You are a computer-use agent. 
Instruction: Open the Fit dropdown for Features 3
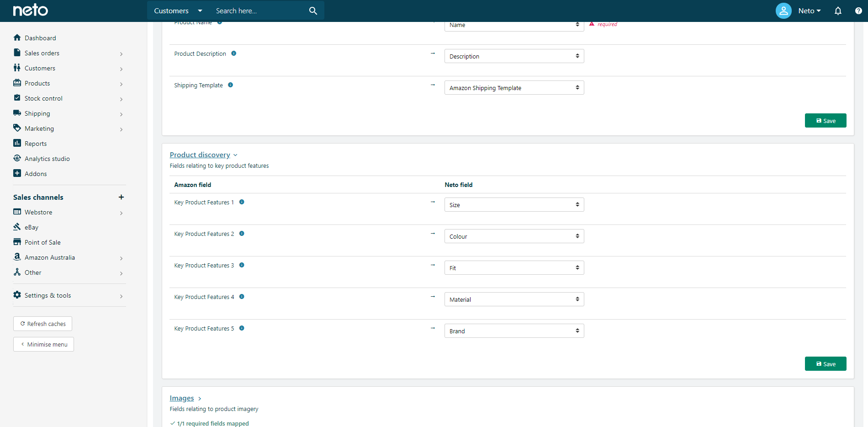pos(514,268)
